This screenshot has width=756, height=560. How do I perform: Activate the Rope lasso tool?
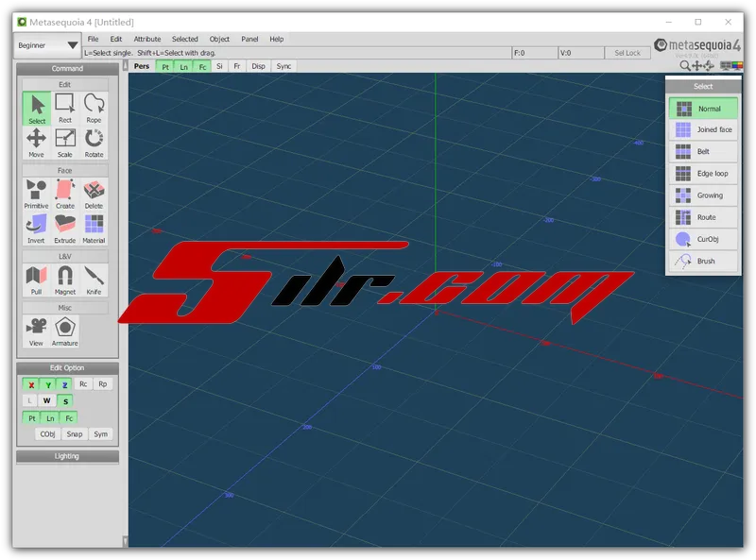click(x=94, y=109)
